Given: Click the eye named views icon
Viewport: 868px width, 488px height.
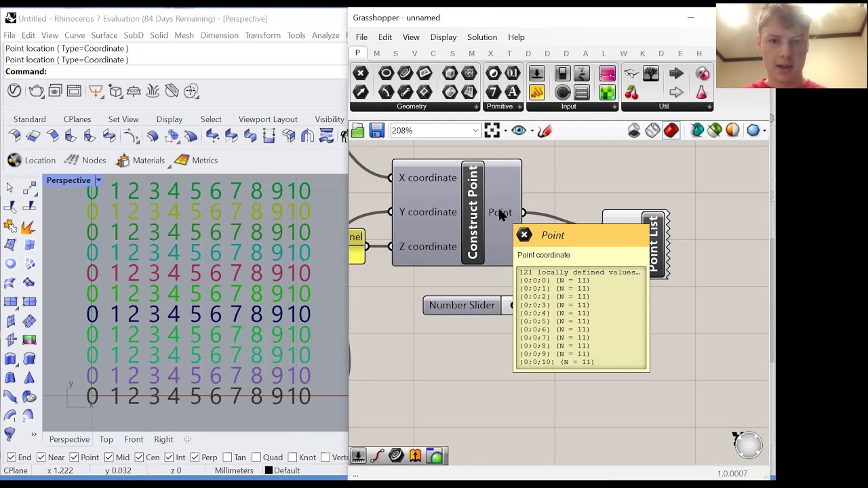Looking at the screenshot, I should tap(519, 130).
